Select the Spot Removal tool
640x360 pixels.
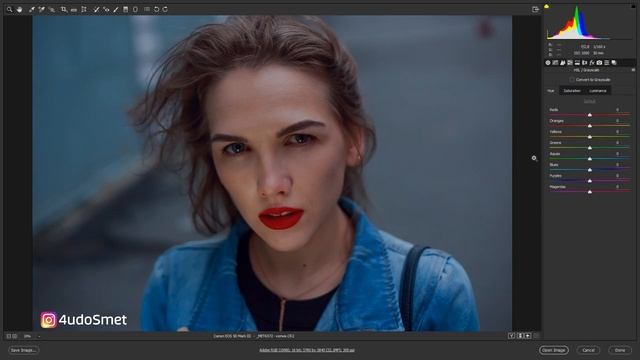pyautogui.click(x=96, y=9)
